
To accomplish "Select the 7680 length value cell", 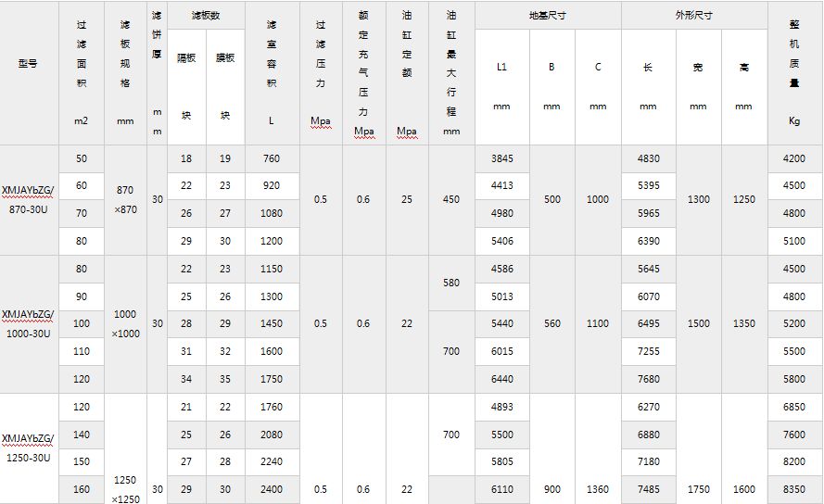I will (649, 379).
